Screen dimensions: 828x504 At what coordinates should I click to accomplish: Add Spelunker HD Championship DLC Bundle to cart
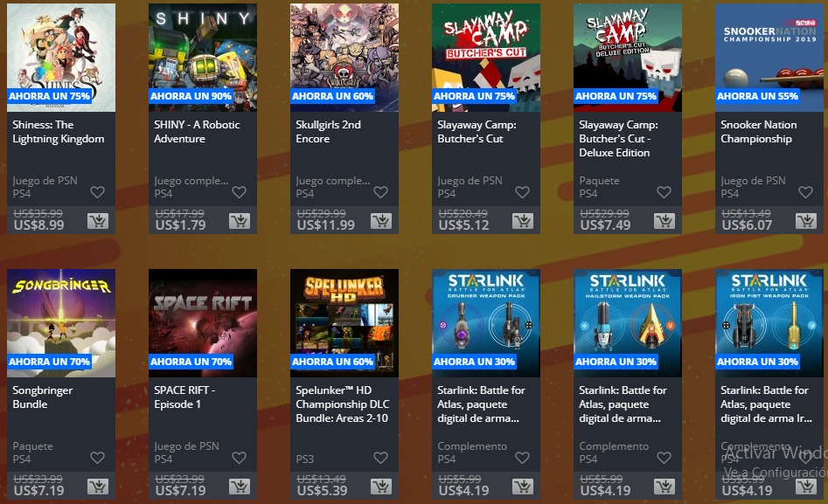click(x=380, y=486)
